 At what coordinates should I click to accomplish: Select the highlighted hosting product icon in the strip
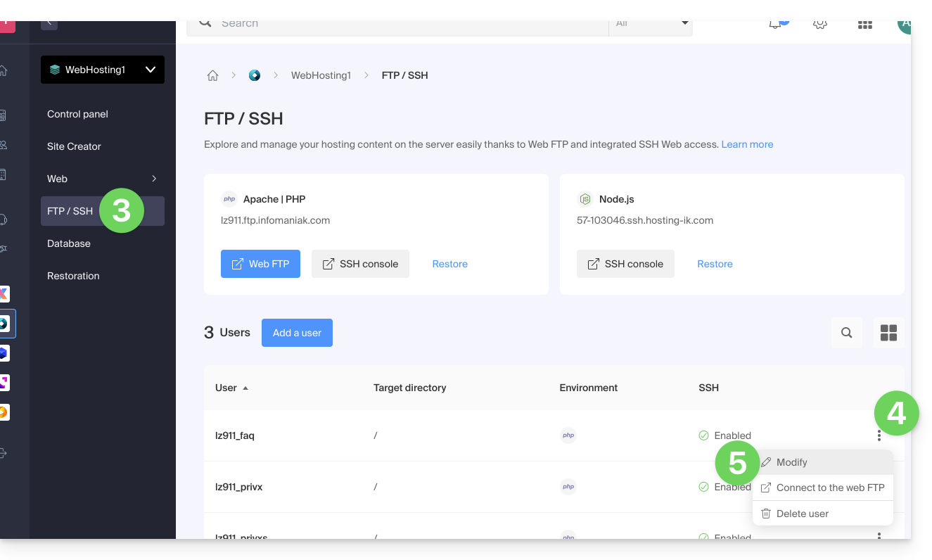(x=4, y=324)
